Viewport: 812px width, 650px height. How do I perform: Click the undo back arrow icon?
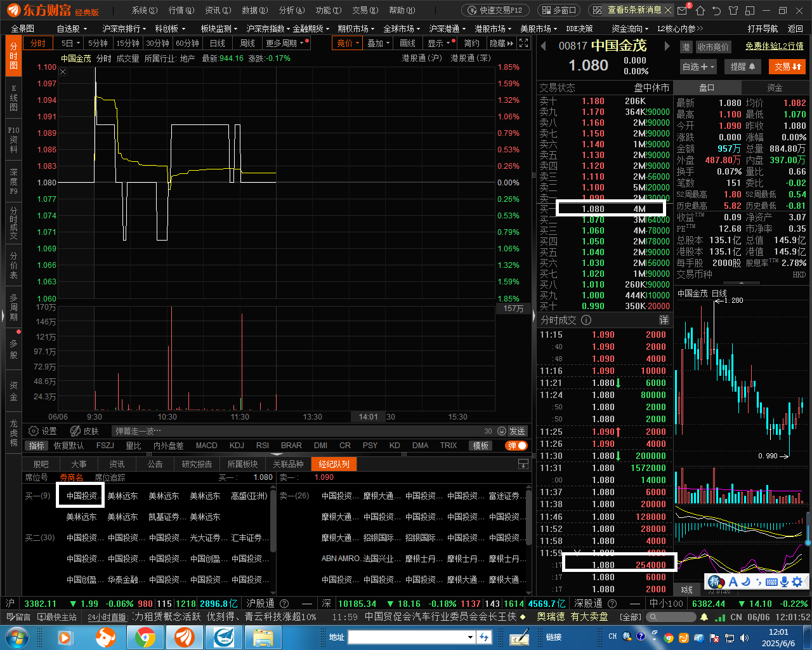coord(717,10)
